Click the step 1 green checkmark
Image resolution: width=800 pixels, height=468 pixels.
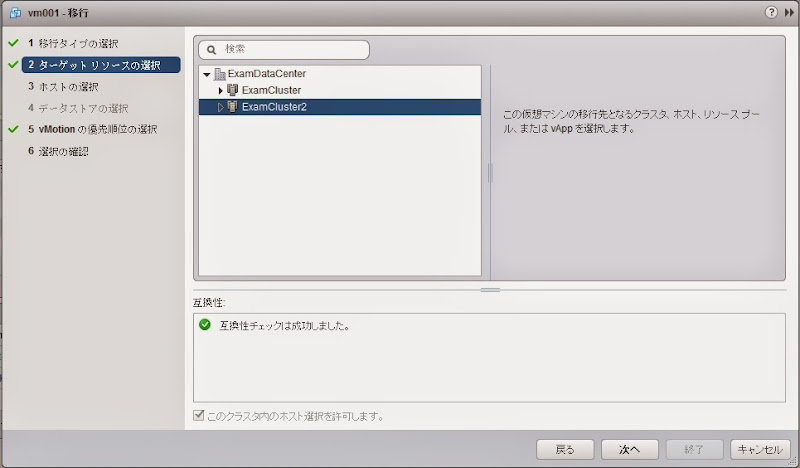tap(14, 43)
